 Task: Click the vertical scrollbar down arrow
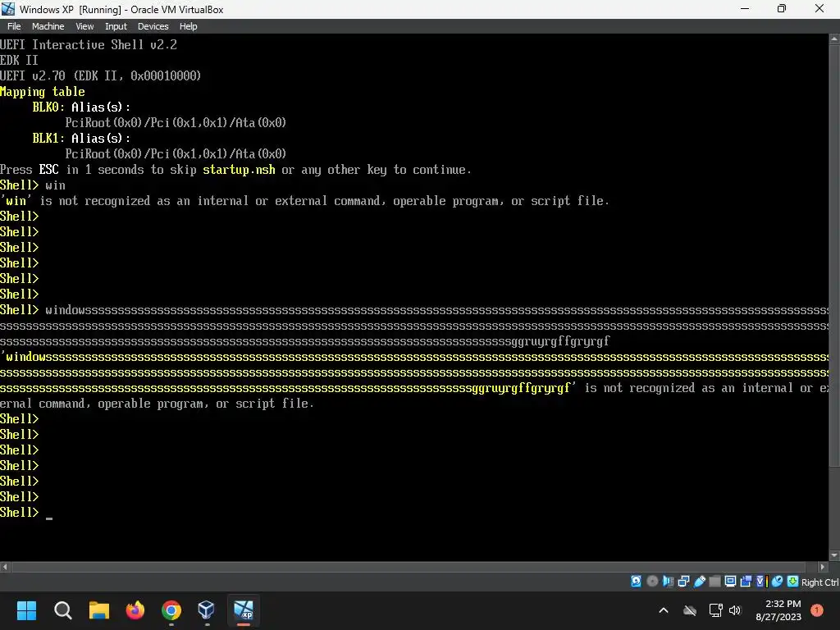834,555
